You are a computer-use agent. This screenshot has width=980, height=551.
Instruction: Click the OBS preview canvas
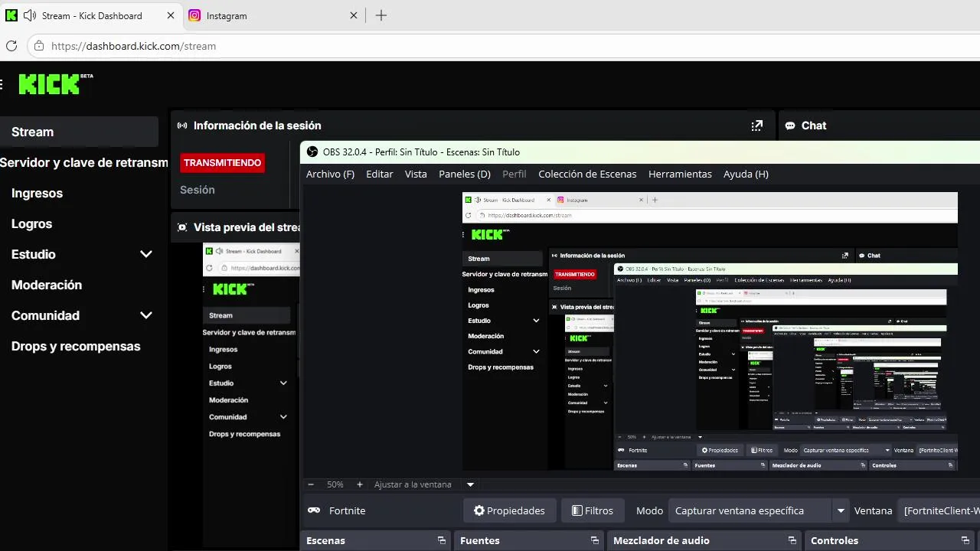click(710, 331)
